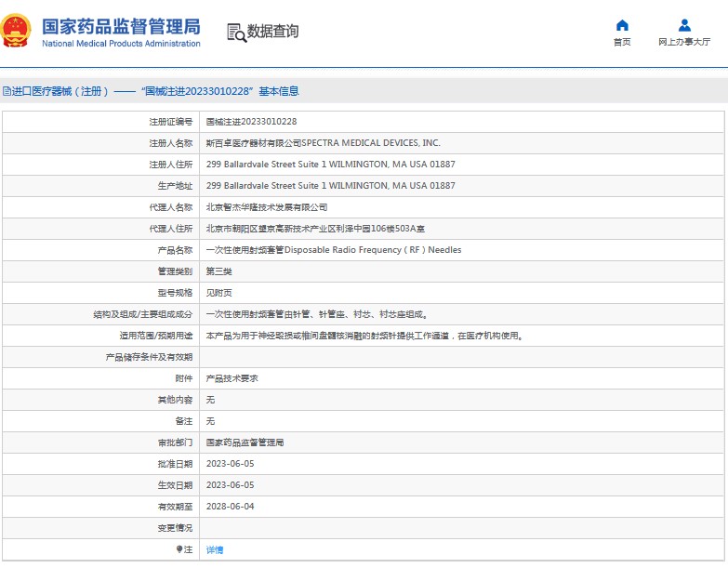Click National Medical Products Administration subtitle
This screenshot has width=728, height=568.
pos(121,44)
